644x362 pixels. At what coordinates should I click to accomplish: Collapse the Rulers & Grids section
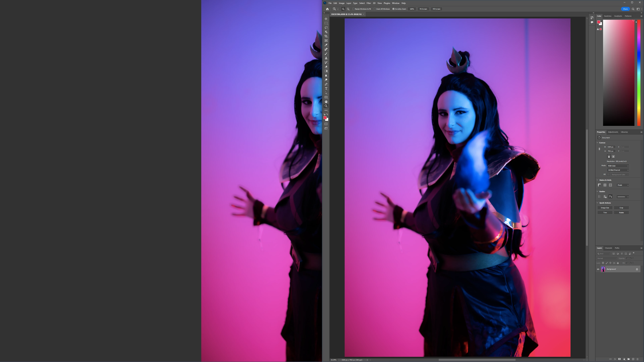(x=598, y=180)
